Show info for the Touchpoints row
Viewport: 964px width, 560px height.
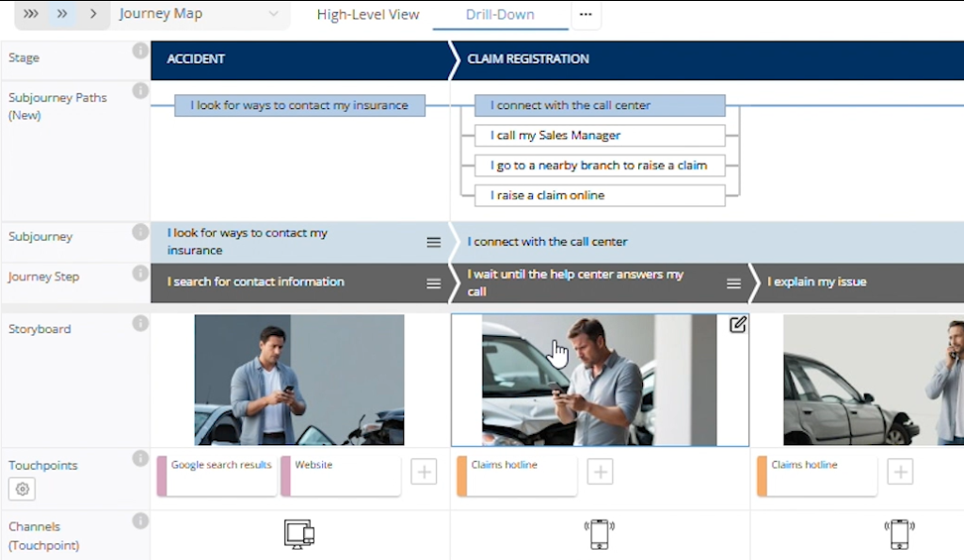pos(140,458)
